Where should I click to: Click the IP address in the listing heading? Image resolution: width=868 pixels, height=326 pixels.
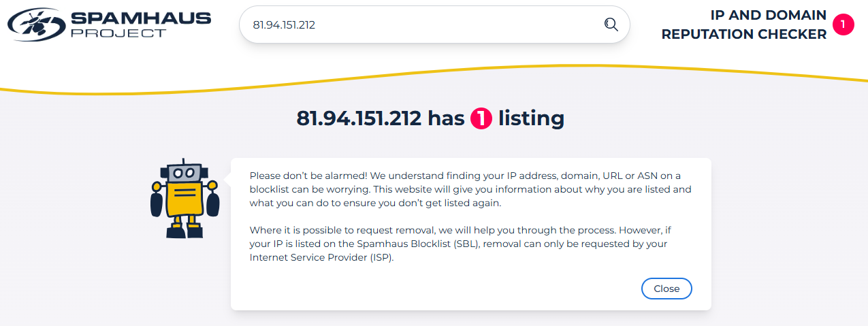click(359, 118)
